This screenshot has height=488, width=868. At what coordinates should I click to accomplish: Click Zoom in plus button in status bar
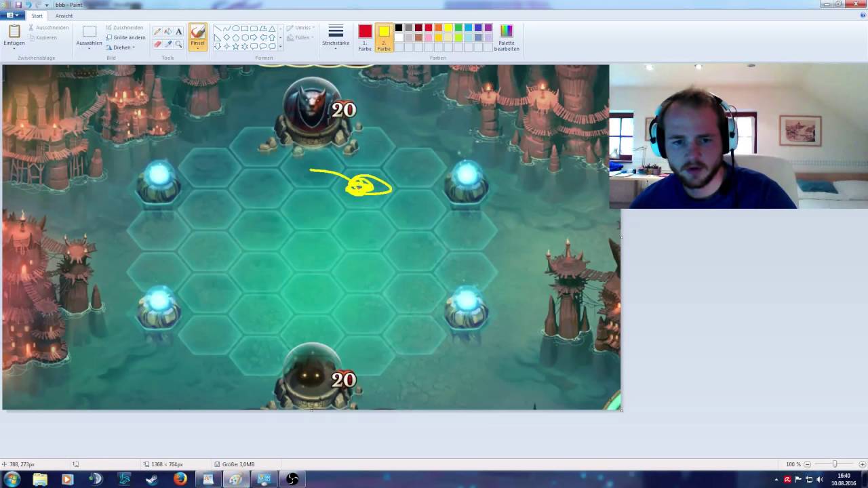pyautogui.click(x=863, y=464)
